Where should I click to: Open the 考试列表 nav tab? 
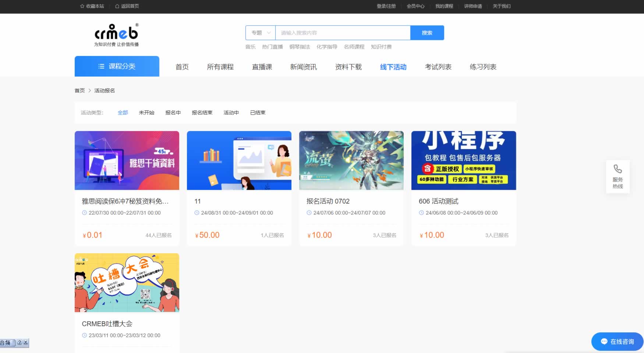point(438,67)
